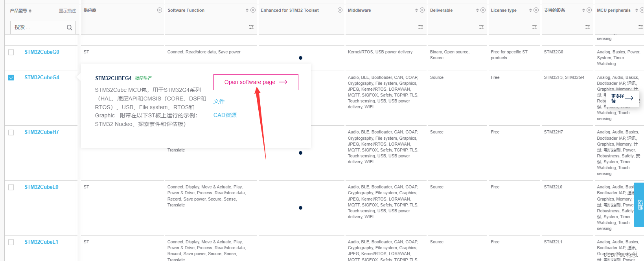Screen dimensions: 644x261
Task: Select the 'STM32L1' supported device cell
Action: point(552,242)
